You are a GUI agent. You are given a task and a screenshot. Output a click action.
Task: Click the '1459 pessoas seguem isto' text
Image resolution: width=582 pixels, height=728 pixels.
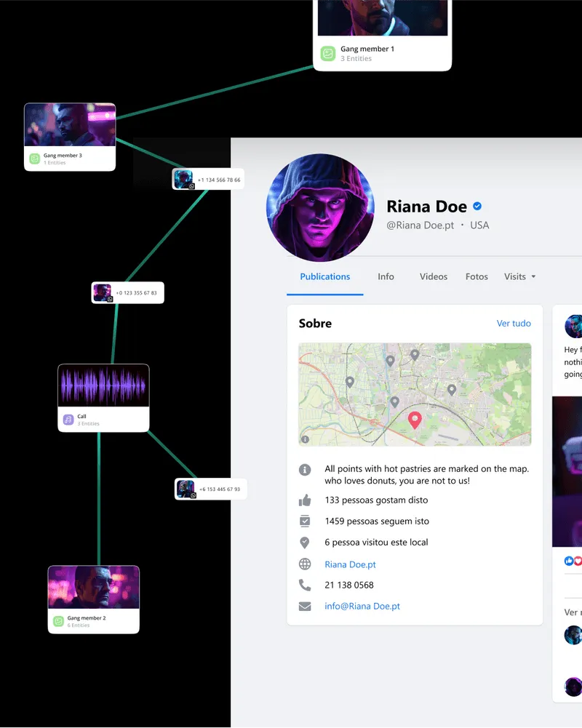377,521
